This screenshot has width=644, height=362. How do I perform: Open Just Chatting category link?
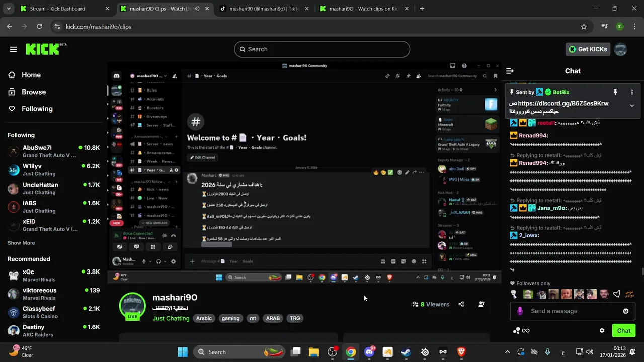click(171, 318)
